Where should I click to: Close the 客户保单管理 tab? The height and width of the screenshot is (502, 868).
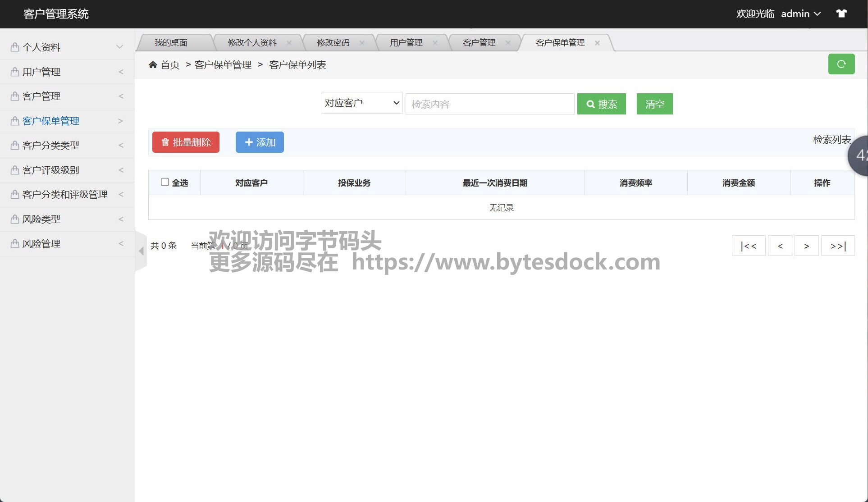tap(597, 43)
